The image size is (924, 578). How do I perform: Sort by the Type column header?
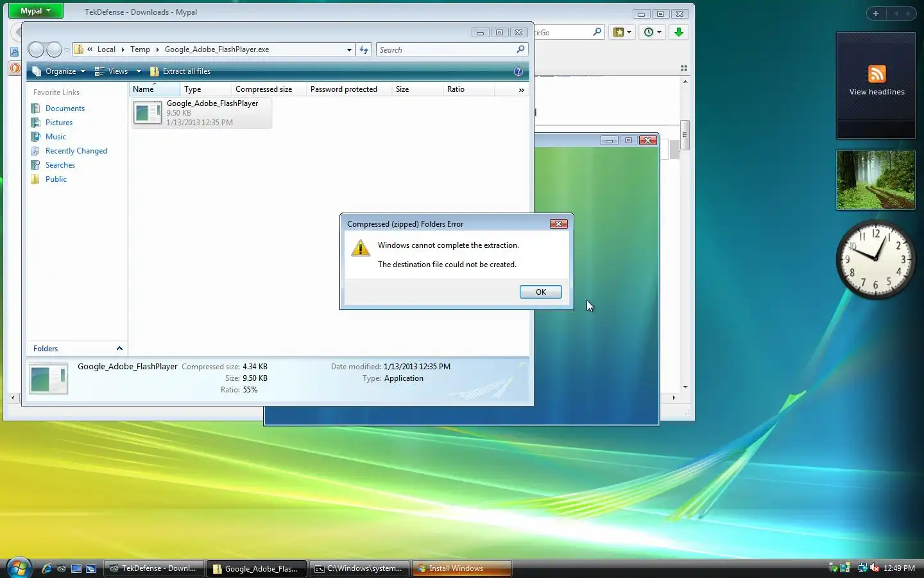pos(205,89)
